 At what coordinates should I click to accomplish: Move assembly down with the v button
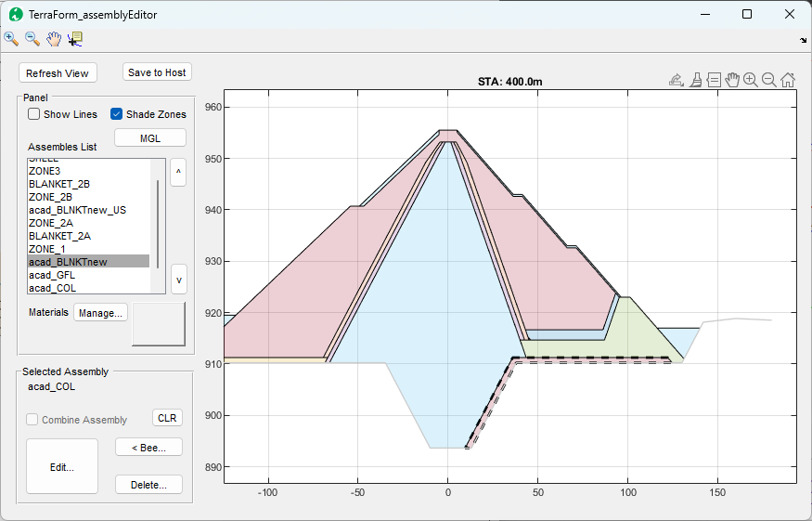point(178,279)
